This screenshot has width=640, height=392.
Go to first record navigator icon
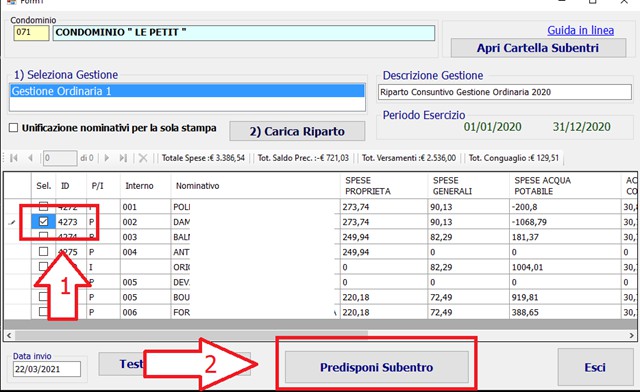14,158
